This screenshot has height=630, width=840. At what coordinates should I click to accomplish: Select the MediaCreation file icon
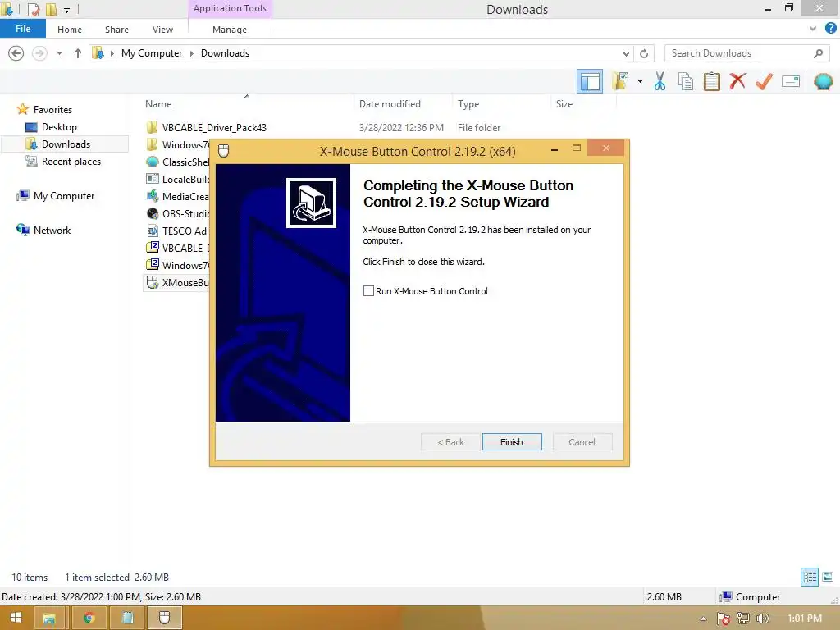153,196
